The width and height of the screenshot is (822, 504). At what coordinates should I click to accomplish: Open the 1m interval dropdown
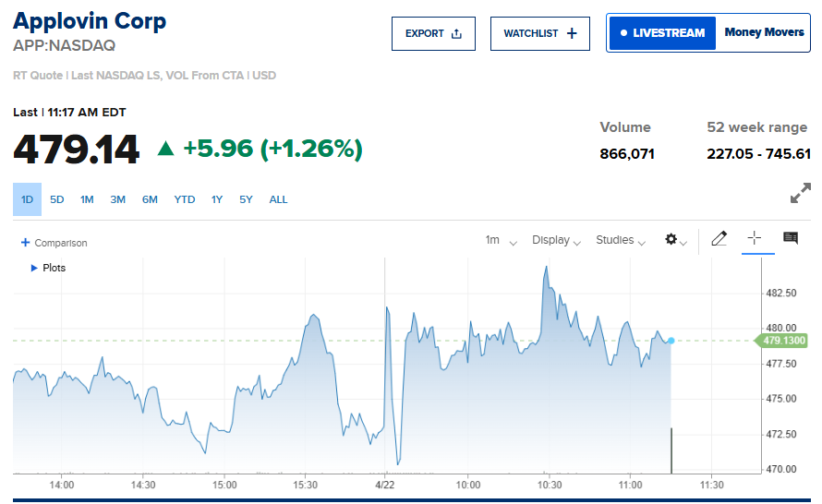tap(501, 240)
